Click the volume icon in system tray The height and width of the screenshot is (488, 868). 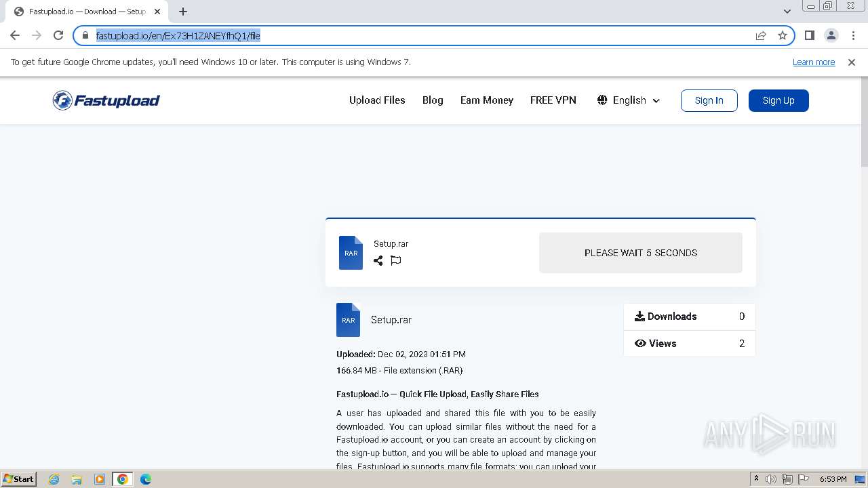[x=771, y=479]
